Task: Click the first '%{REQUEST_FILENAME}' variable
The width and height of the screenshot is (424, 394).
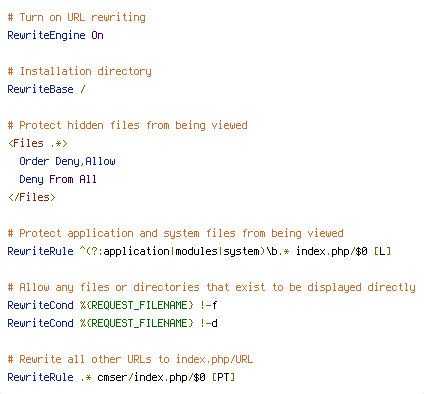Action: tap(137, 305)
